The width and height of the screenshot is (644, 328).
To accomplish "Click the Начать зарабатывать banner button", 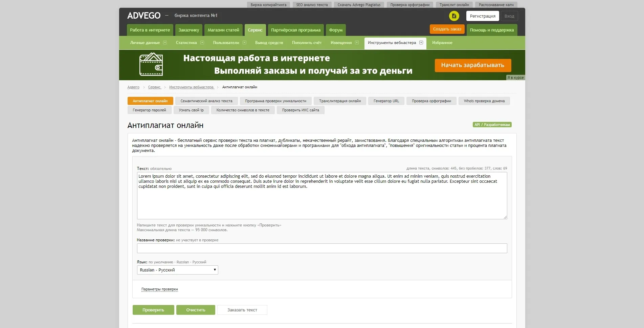I will (473, 65).
